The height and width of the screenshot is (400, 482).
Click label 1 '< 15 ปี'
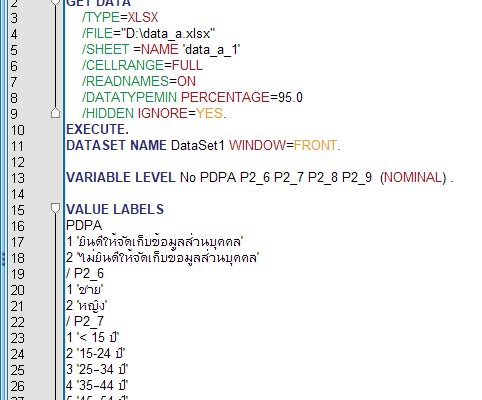[x=93, y=337]
